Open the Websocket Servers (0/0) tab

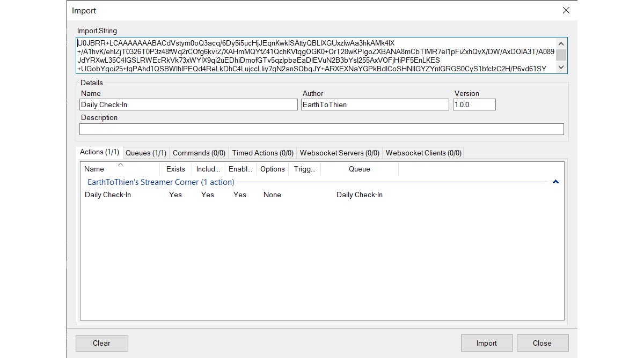339,153
